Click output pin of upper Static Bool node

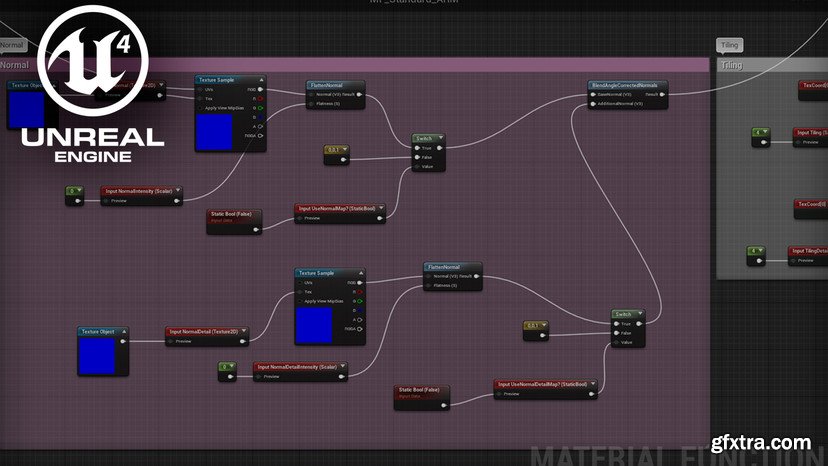point(257,229)
